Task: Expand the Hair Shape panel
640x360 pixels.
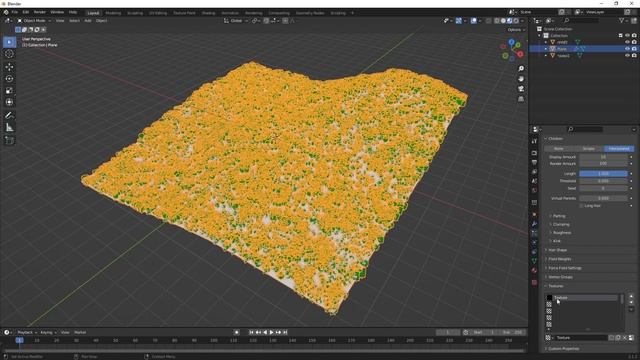Action: (x=557, y=250)
